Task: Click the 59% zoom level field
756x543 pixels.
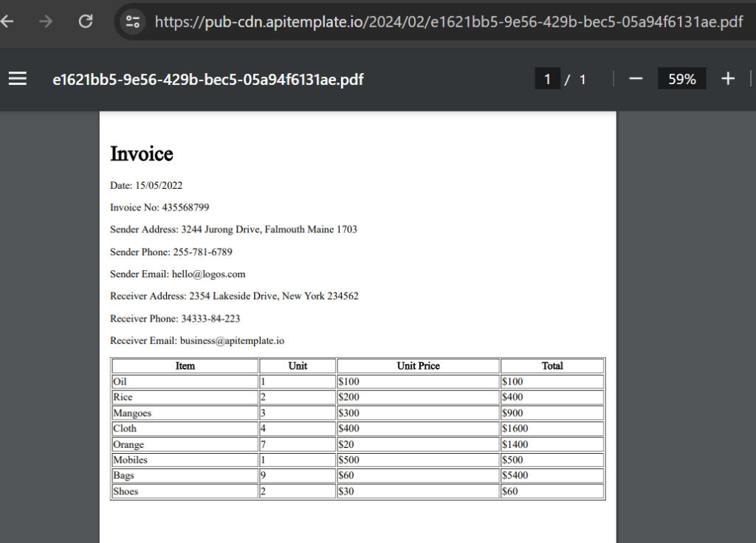Action: tap(681, 78)
